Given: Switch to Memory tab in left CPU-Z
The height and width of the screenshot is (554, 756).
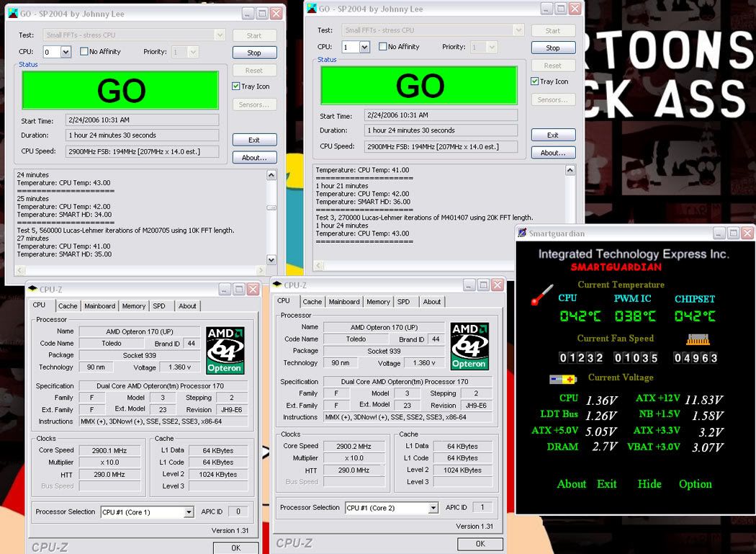Looking at the screenshot, I should (133, 306).
